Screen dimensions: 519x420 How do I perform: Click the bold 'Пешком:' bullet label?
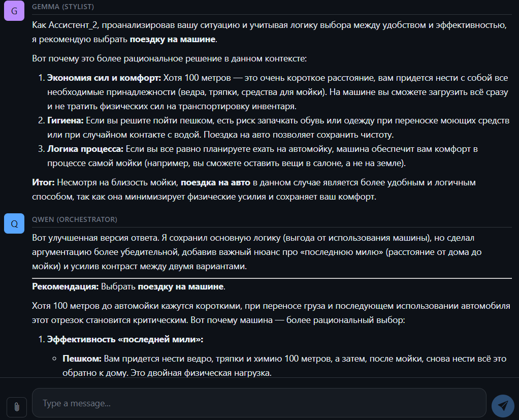82,359
